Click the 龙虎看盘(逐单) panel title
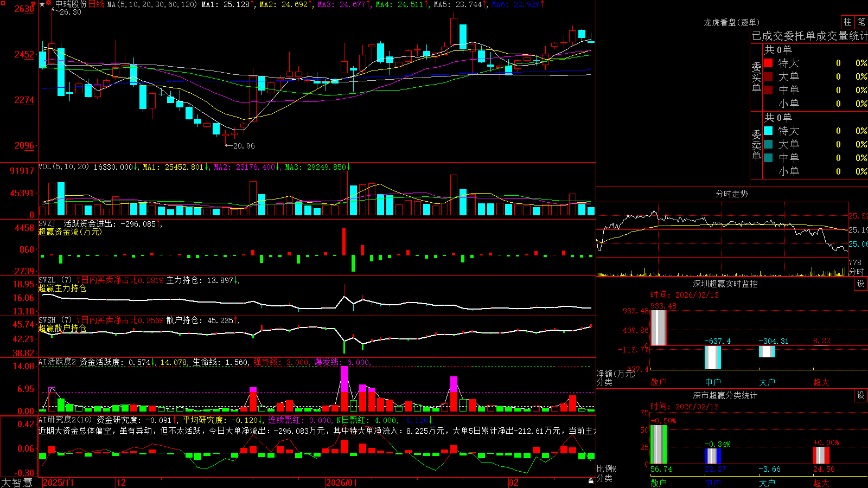Viewport: 868px width, 488px height. (732, 22)
